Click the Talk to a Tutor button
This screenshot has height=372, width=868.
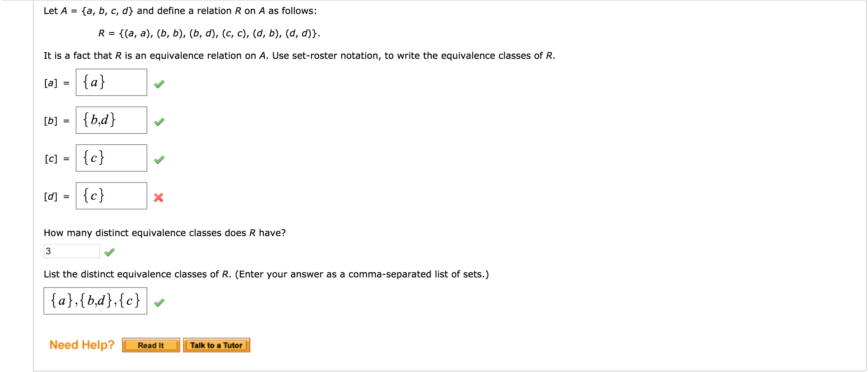click(x=216, y=345)
